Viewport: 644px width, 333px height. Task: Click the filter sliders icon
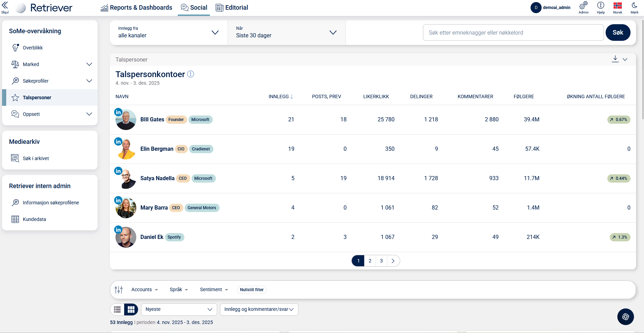tap(119, 290)
